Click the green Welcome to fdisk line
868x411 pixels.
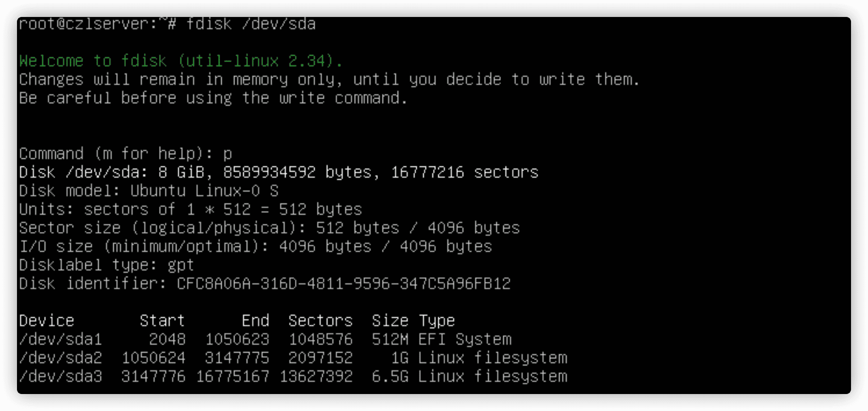(x=181, y=61)
